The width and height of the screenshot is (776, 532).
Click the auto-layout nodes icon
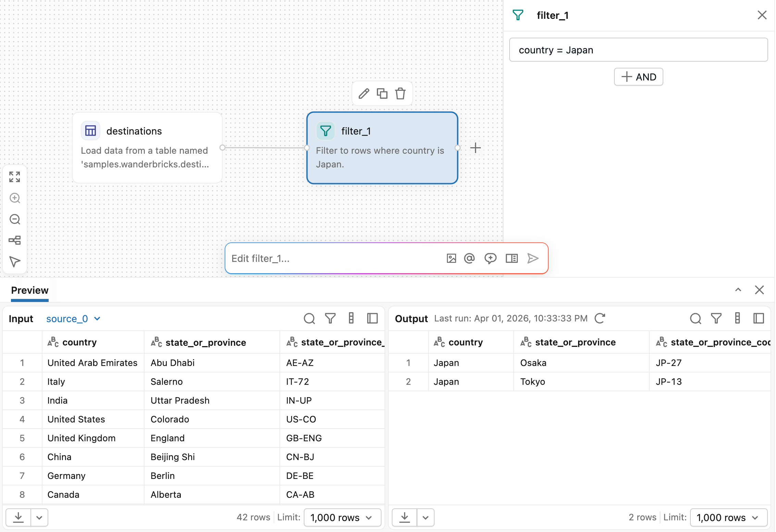point(15,240)
